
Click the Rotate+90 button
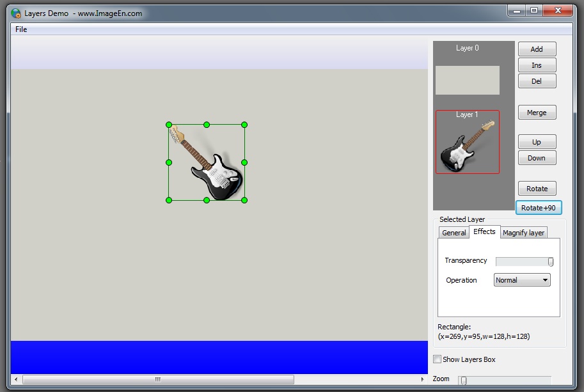[x=539, y=208]
